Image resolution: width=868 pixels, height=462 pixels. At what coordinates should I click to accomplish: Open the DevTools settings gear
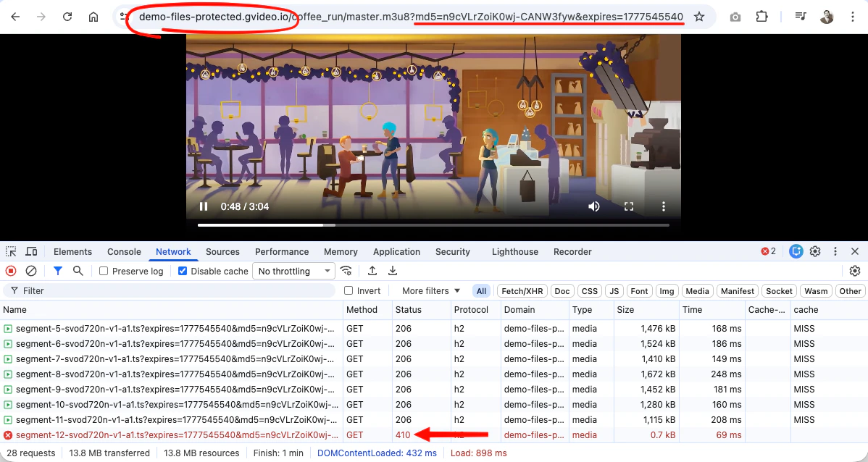pyautogui.click(x=815, y=251)
